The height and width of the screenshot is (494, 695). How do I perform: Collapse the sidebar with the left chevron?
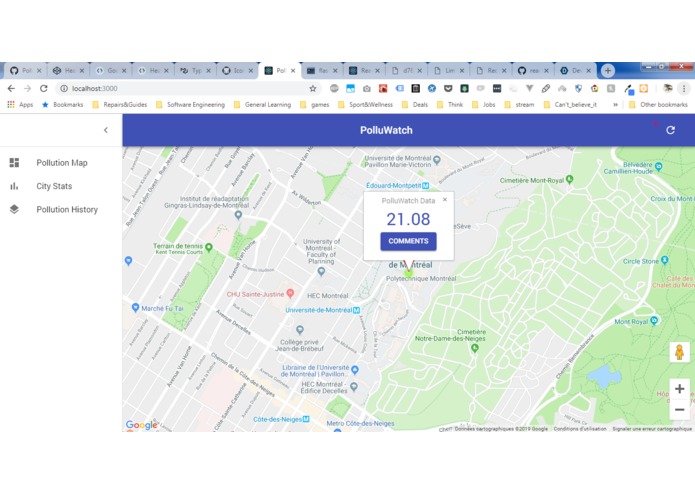(105, 130)
